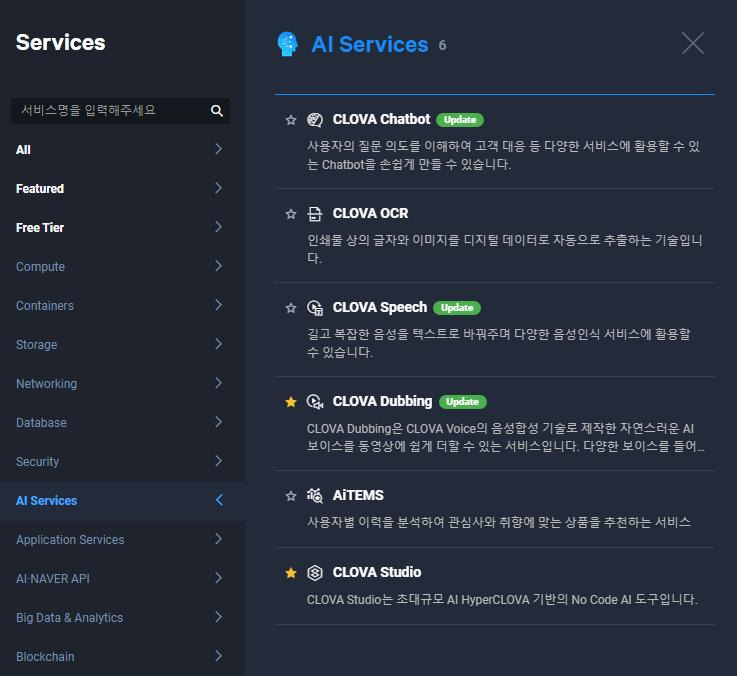
Task: Expand the Containers category arrow
Action: click(218, 305)
